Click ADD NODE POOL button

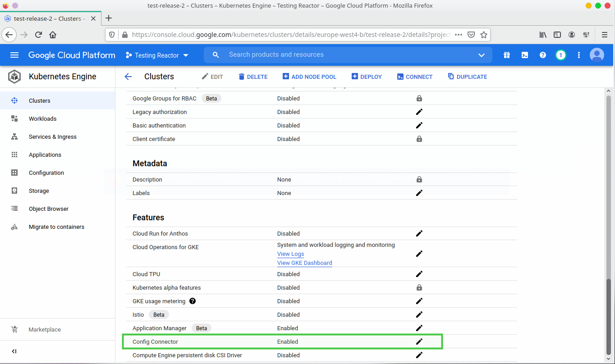[309, 77]
